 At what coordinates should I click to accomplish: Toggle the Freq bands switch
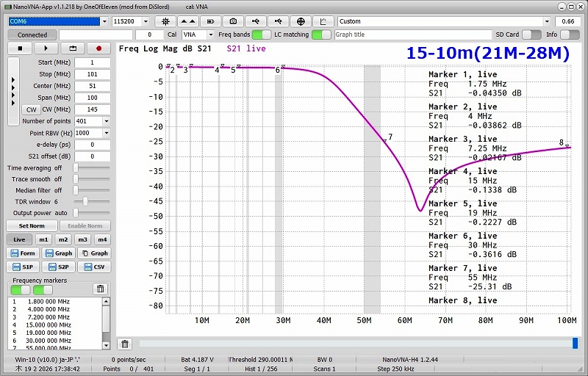coord(261,35)
